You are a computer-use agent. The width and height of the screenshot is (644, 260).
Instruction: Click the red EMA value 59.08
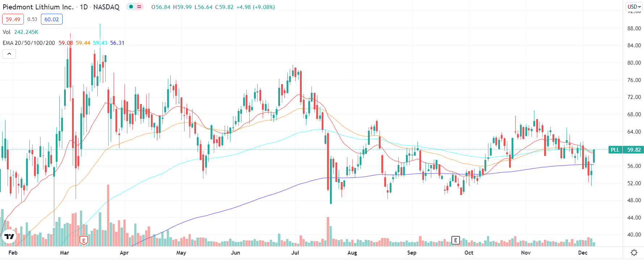tap(66, 43)
